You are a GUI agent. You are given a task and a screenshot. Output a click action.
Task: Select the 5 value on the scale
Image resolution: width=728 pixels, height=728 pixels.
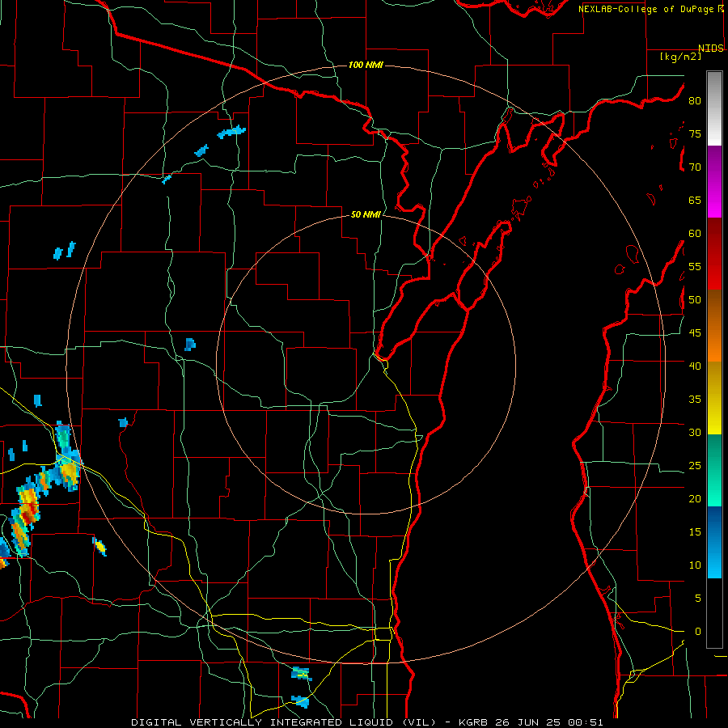(x=698, y=598)
